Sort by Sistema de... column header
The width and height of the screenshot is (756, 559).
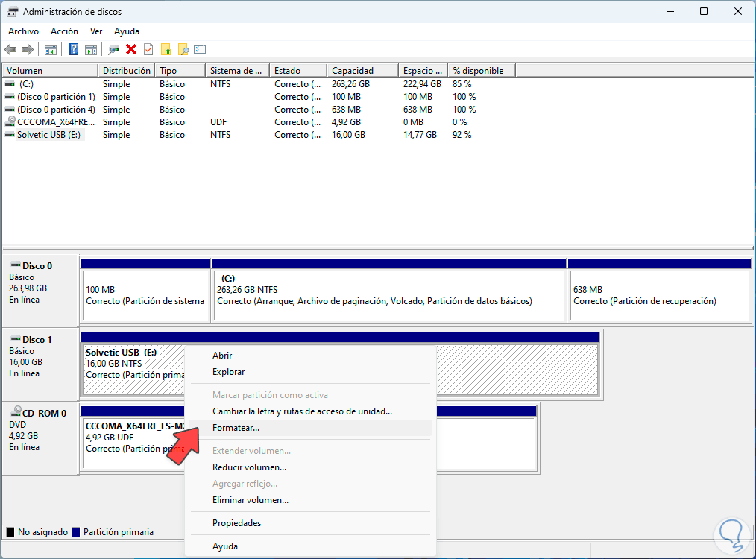click(x=238, y=70)
